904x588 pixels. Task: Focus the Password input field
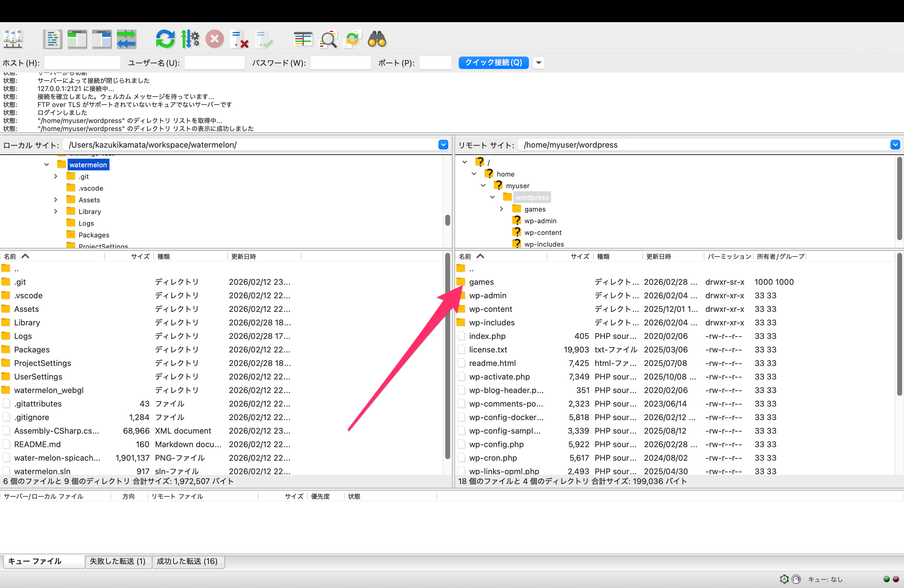[341, 63]
